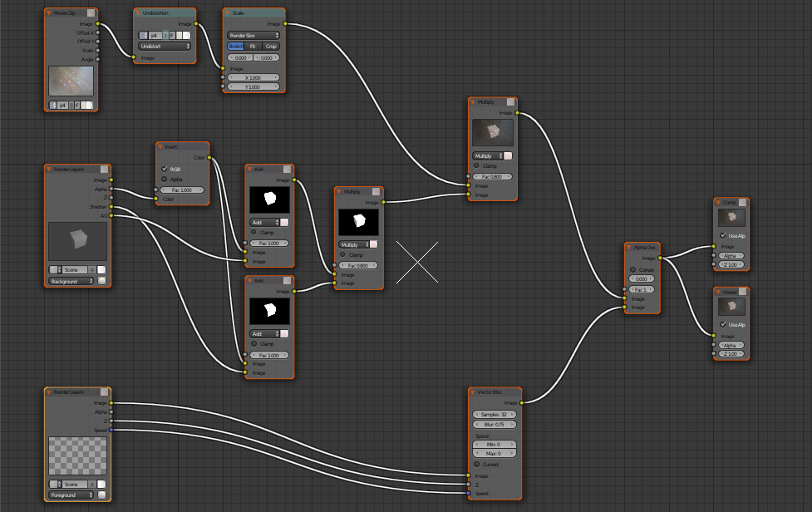Image resolution: width=812 pixels, height=512 pixels.
Task: Collapse the Movie Clip node
Action: point(49,13)
